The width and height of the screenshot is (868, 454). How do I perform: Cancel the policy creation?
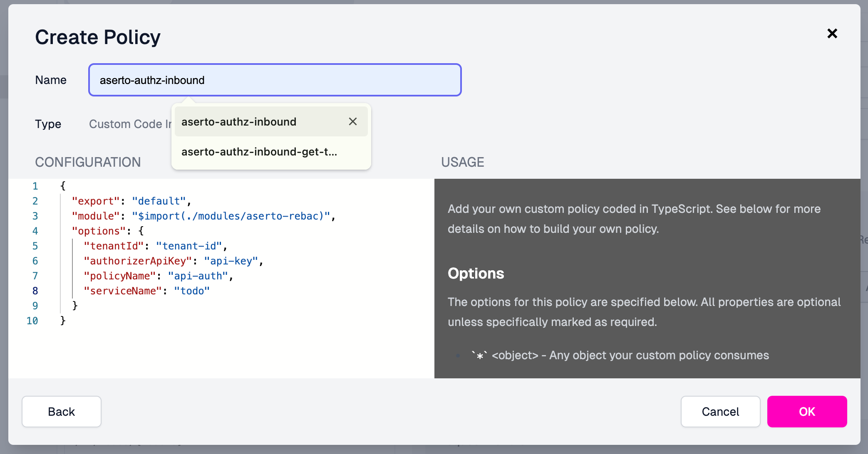tap(720, 412)
